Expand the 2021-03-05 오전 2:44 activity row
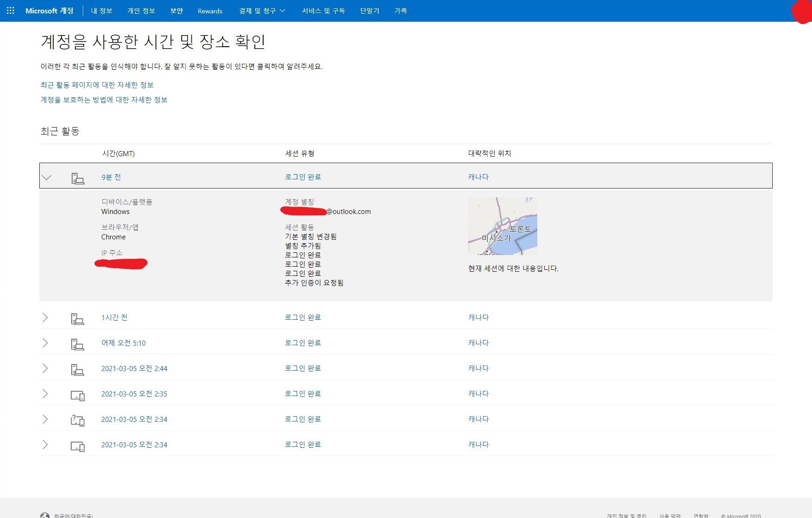812x518 pixels. 45,368
